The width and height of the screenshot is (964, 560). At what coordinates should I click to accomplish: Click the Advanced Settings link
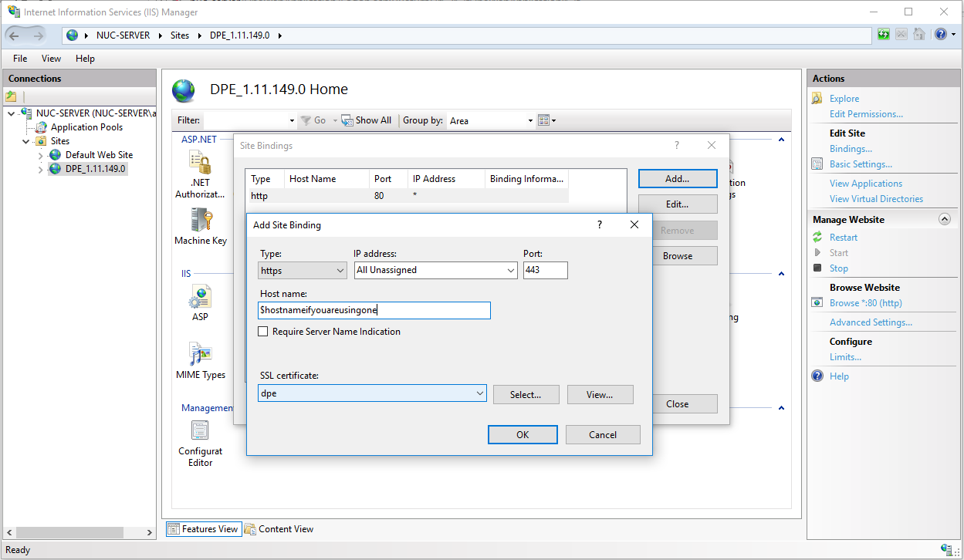pos(870,322)
